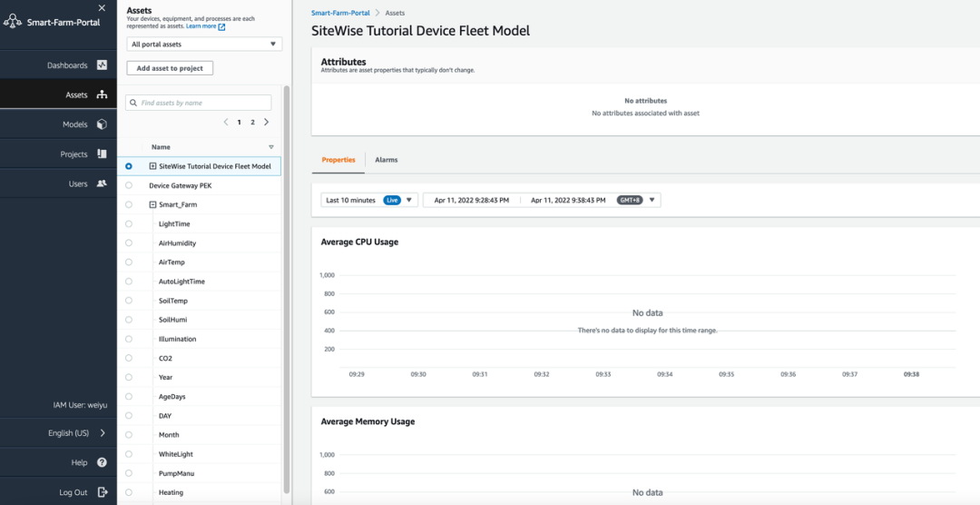980x505 pixels.
Task: Select the Heating asset row
Action: [200, 492]
